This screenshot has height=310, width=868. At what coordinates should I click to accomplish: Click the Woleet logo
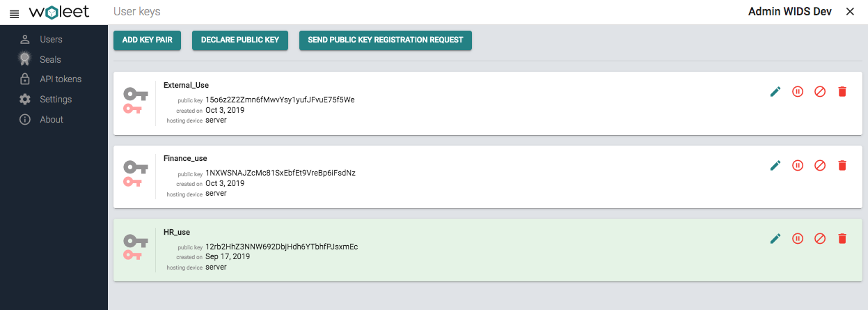point(60,13)
